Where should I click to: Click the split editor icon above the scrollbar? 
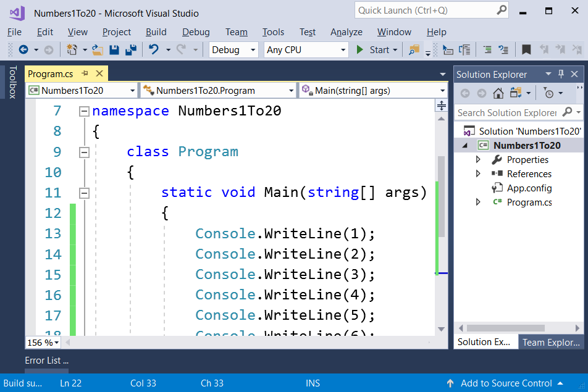click(x=442, y=106)
